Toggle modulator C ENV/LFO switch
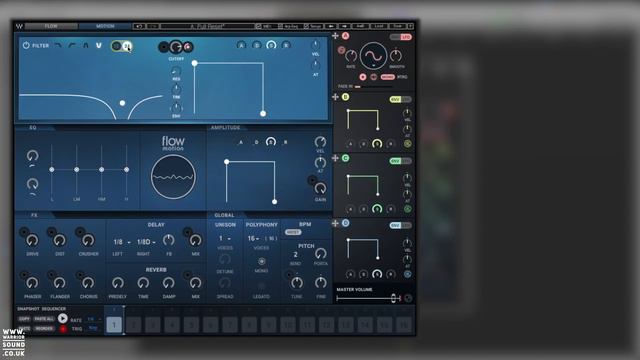Screen dimensions: 640x360 400,161
